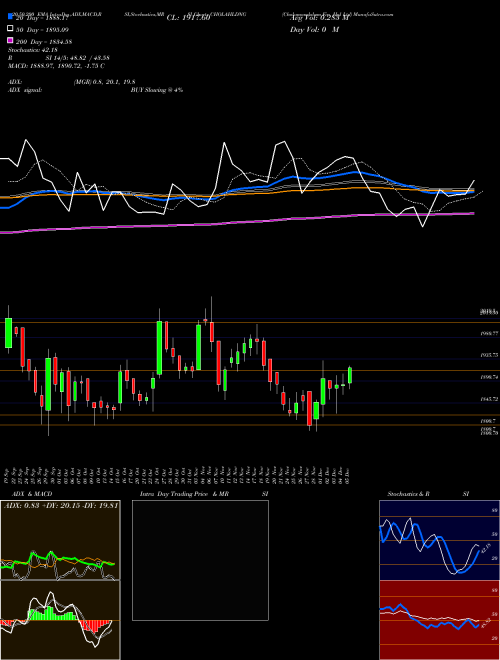The width and height of the screenshot is (500, 660).
Task: Click the '200 Day = 1834.58' legend text
Action: [44, 42]
